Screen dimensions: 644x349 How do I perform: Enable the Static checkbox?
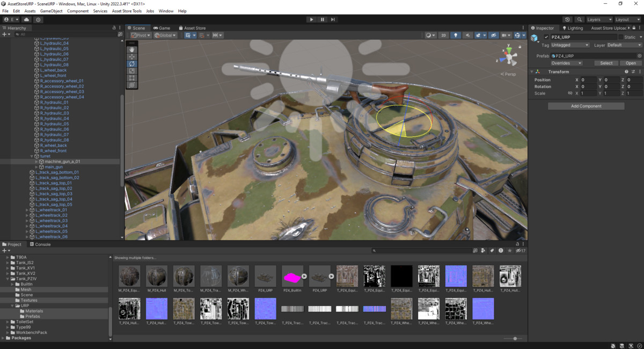click(621, 37)
